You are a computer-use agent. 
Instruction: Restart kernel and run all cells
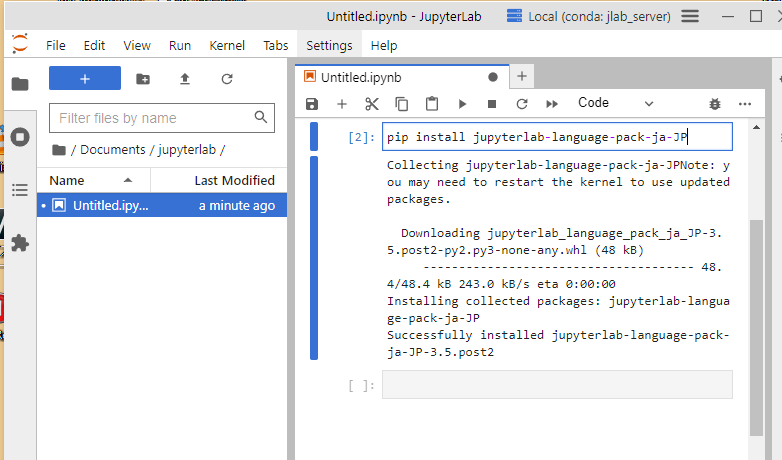[551, 104]
